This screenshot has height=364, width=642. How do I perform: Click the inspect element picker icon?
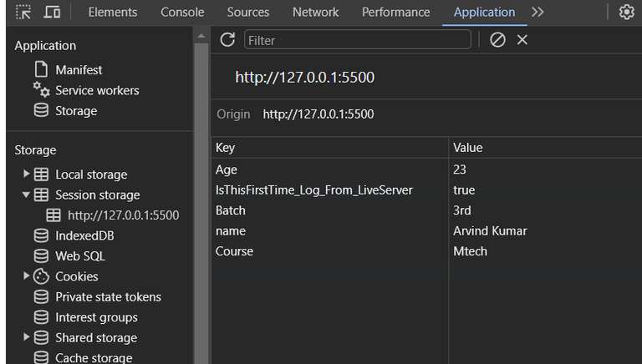[23, 13]
